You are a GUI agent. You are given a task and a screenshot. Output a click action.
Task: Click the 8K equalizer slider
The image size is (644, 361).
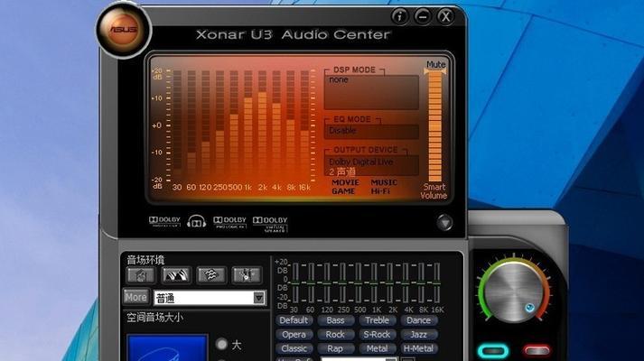click(421, 283)
